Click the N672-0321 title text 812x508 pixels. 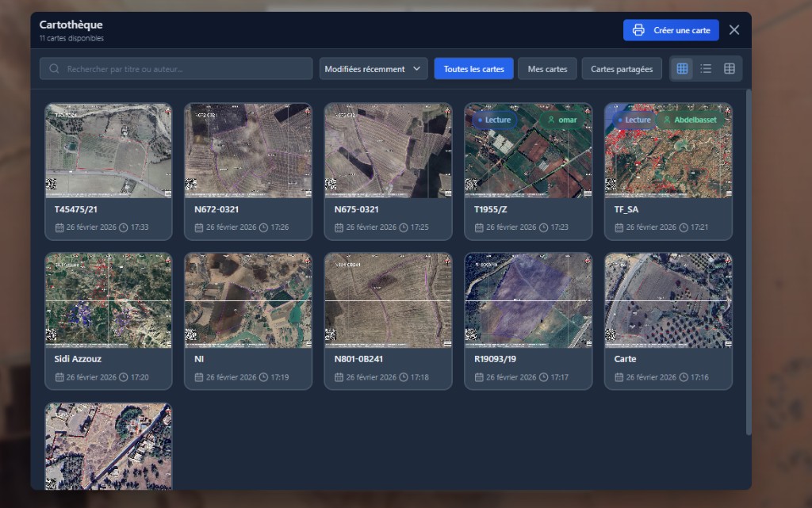pyautogui.click(x=216, y=209)
